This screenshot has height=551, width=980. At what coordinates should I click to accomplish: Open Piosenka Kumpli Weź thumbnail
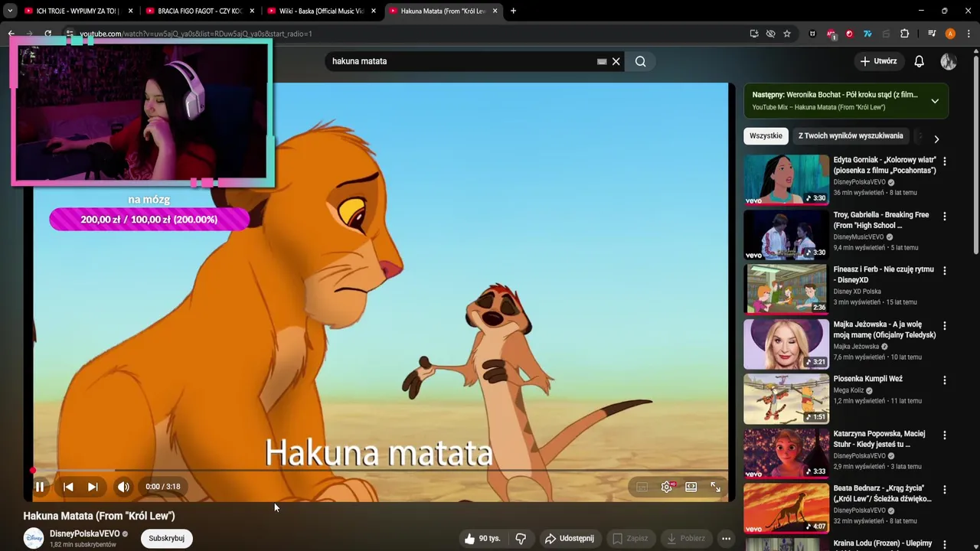(x=786, y=399)
